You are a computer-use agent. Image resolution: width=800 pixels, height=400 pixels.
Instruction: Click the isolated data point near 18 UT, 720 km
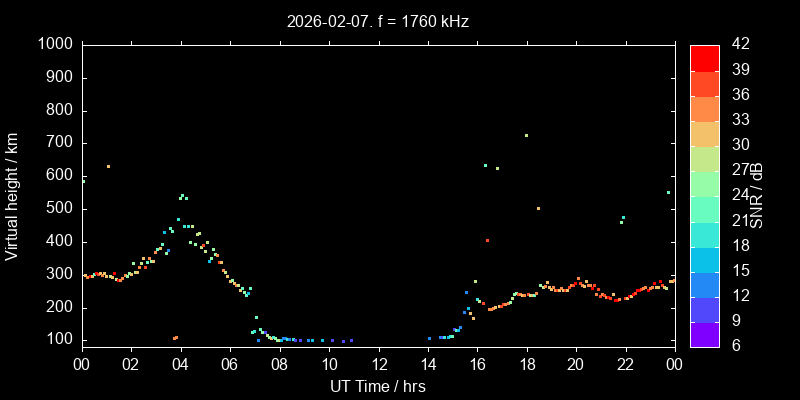[526, 135]
